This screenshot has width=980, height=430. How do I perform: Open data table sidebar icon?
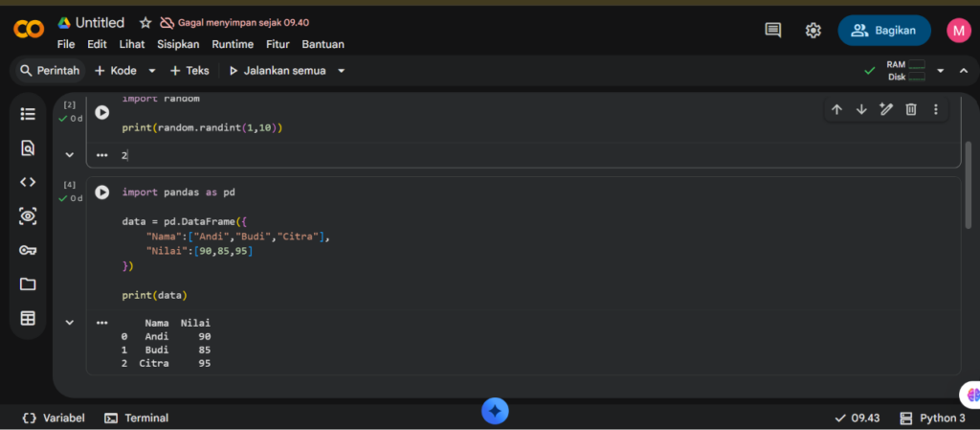point(28,318)
